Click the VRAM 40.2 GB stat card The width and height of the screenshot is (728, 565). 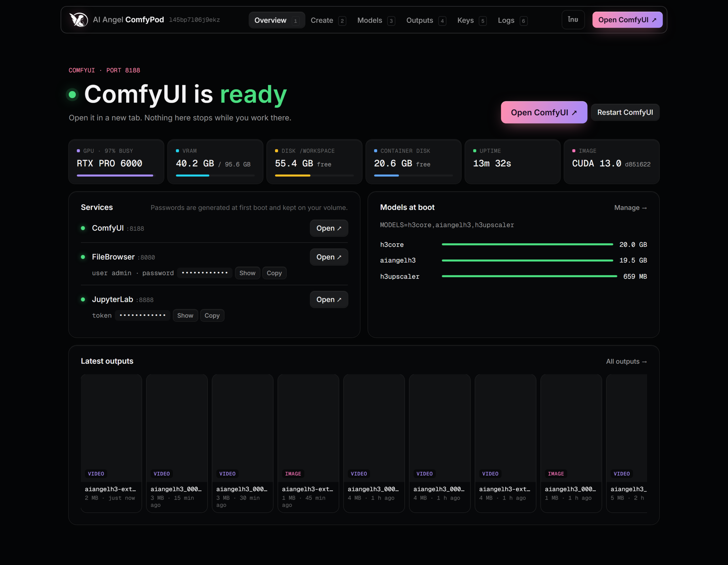(215, 162)
